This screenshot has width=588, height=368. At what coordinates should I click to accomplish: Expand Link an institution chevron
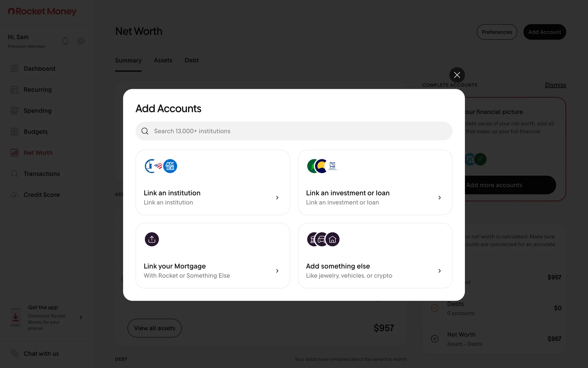coord(277,198)
